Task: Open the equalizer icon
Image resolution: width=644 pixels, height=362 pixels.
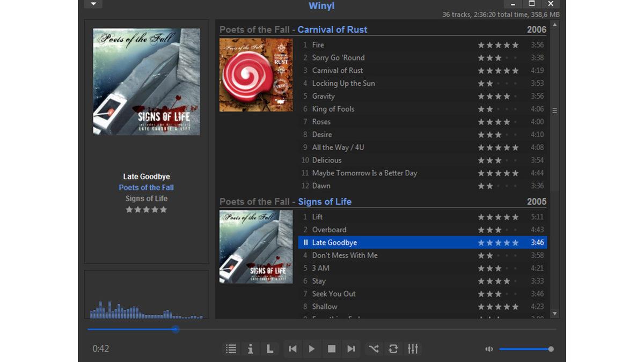Action: coord(413,349)
